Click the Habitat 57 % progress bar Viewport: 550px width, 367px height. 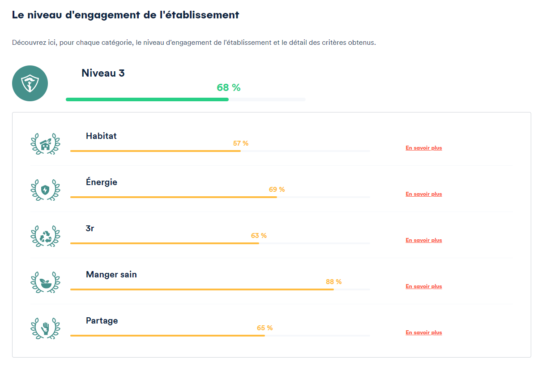coord(220,151)
